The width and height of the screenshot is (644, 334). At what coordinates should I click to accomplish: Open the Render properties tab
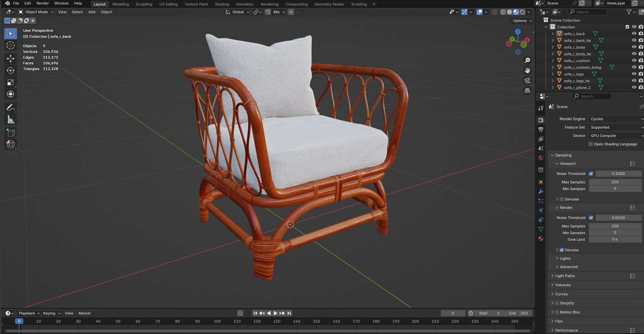pyautogui.click(x=541, y=120)
